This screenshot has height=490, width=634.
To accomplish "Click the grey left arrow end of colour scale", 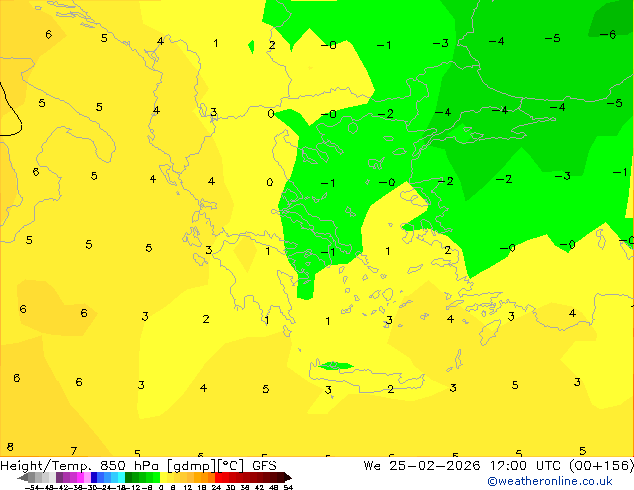I will click(23, 477).
